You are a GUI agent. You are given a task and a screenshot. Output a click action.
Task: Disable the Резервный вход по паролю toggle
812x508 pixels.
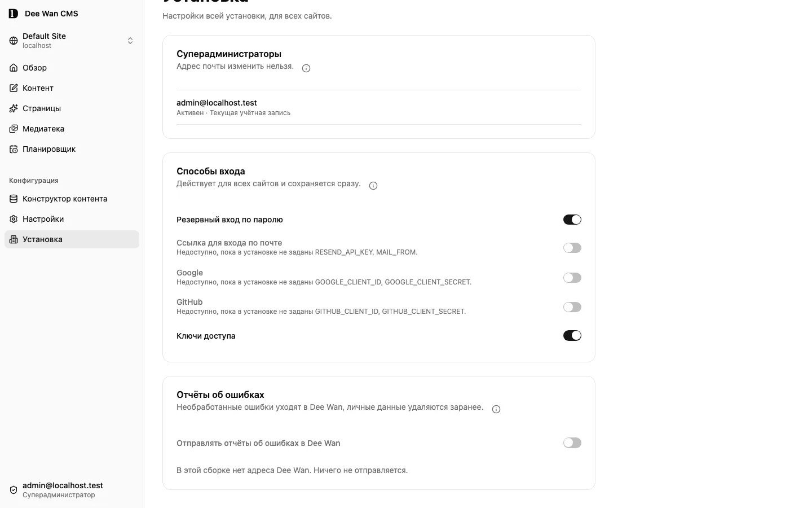[x=572, y=220]
